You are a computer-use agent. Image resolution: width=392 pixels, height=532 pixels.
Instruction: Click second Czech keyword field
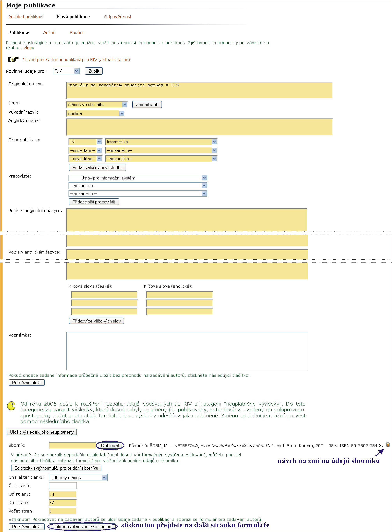pyautogui.click(x=104, y=303)
